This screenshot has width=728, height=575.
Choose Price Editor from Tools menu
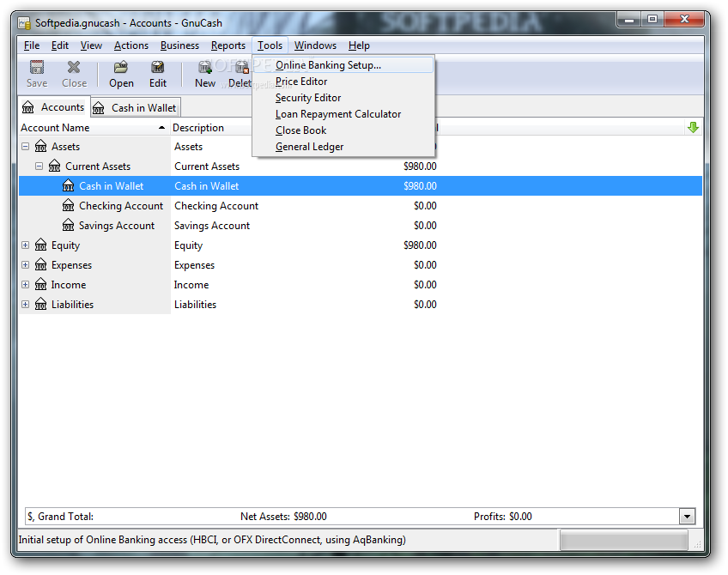point(343,82)
